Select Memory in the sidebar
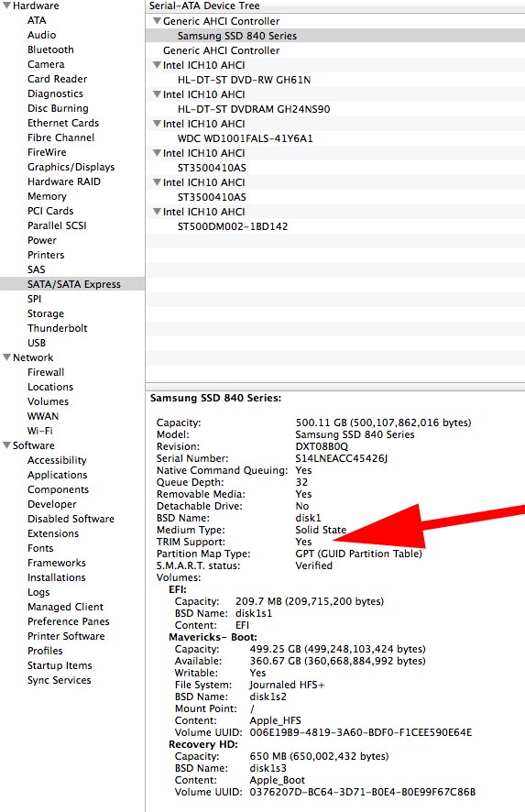This screenshot has height=812, width=525. [47, 196]
